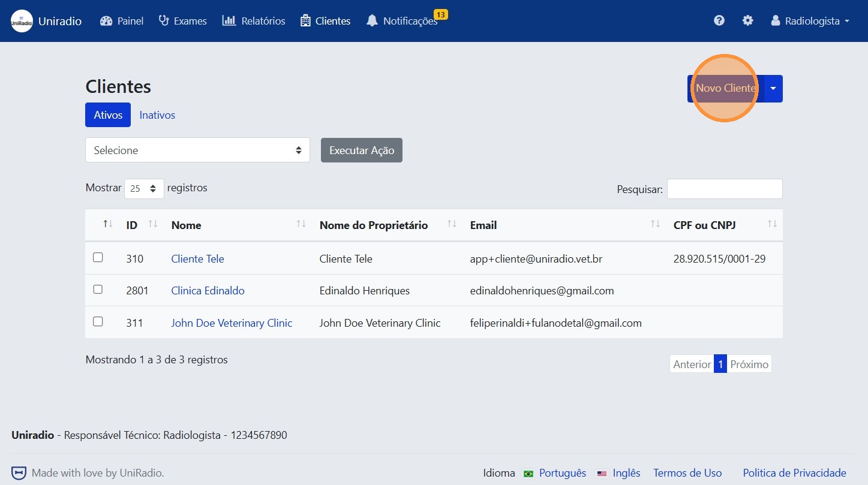
Task: Open Notificações via the bell icon
Action: [373, 20]
